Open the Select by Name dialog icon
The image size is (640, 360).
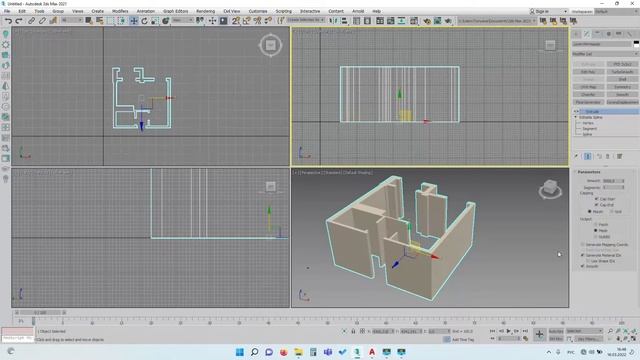point(100,21)
